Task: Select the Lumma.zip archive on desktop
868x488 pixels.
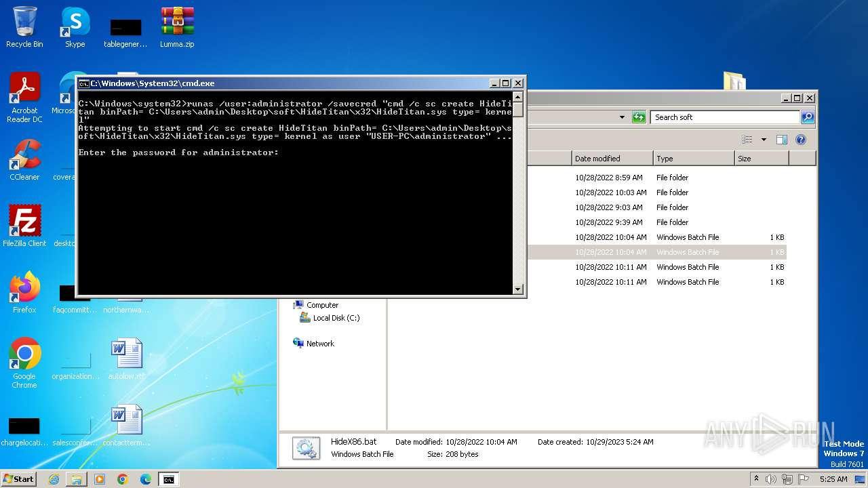Action: pos(177,27)
